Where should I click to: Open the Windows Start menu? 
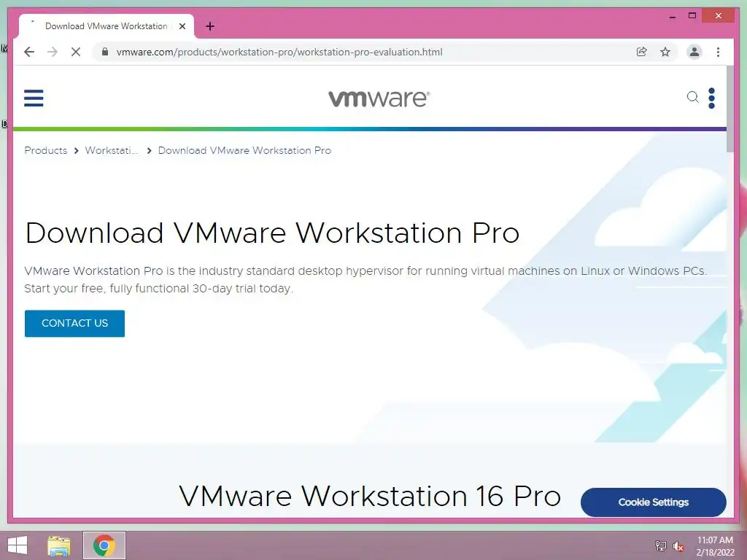(18, 545)
